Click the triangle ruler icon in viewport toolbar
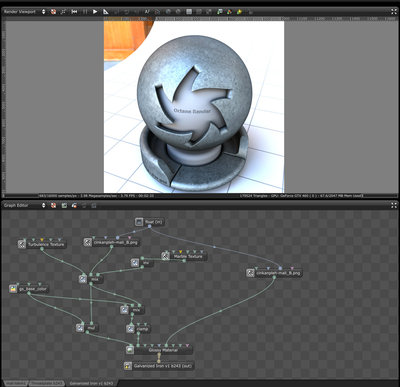This screenshot has width=400, height=387. 105,12
